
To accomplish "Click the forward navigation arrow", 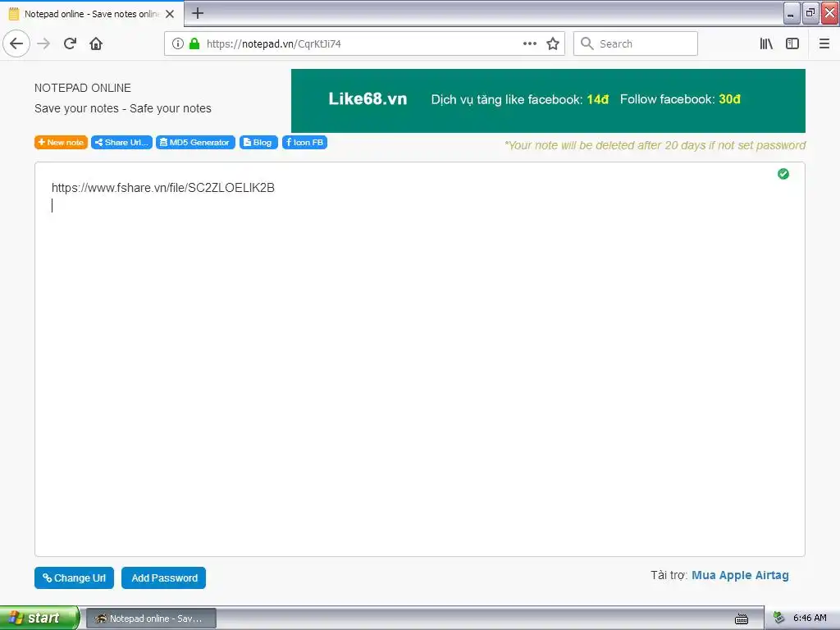I will click(43, 43).
